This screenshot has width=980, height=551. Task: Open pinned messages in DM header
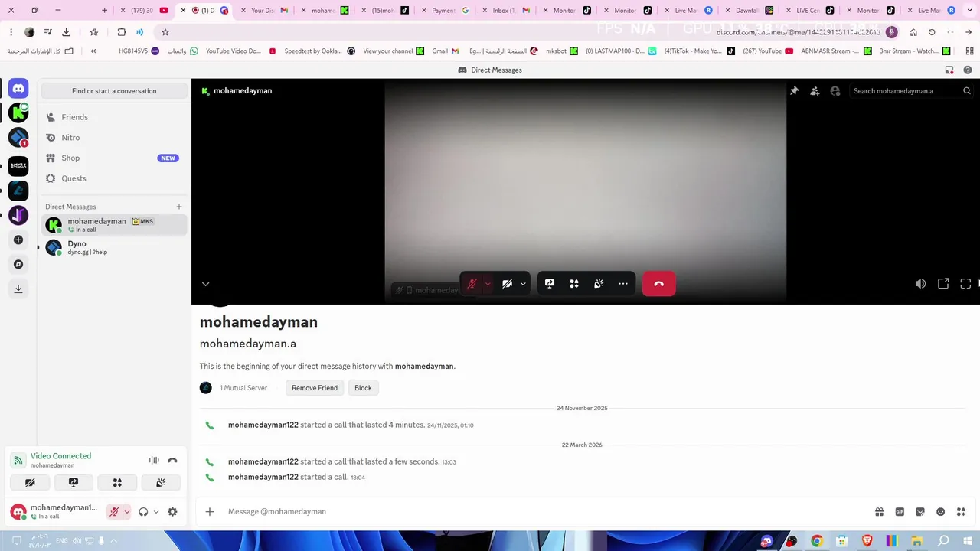coord(795,91)
